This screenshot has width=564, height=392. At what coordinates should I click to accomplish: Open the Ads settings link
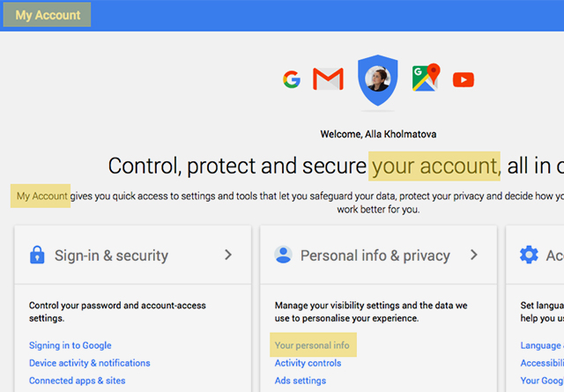301,381
